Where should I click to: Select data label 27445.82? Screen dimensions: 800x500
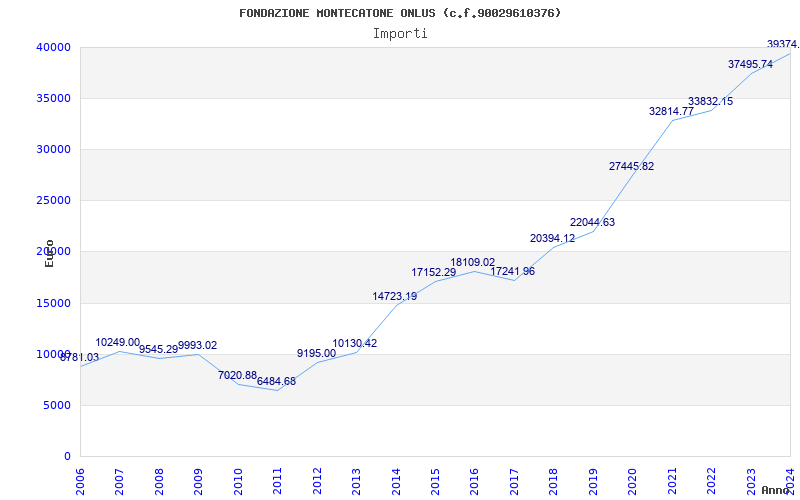pos(631,166)
